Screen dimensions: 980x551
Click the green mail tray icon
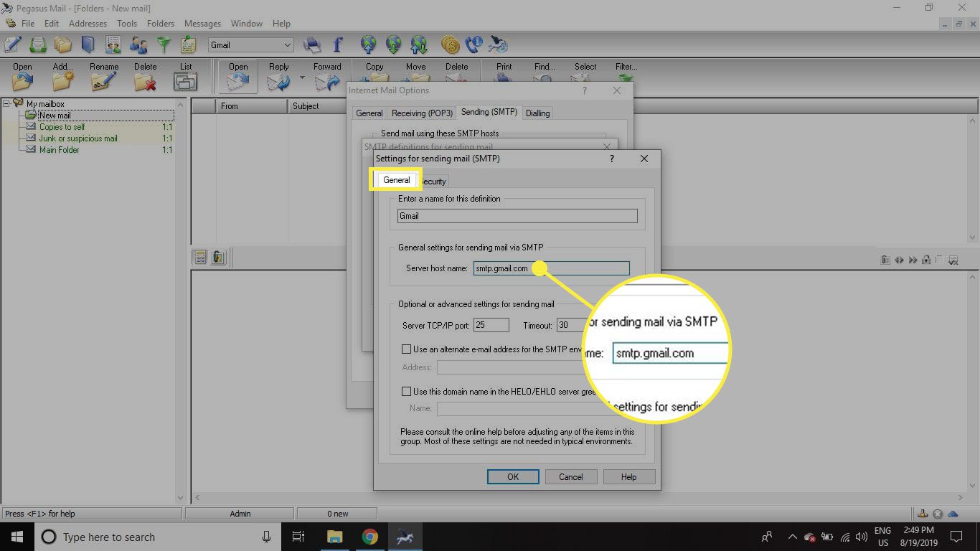(38, 44)
